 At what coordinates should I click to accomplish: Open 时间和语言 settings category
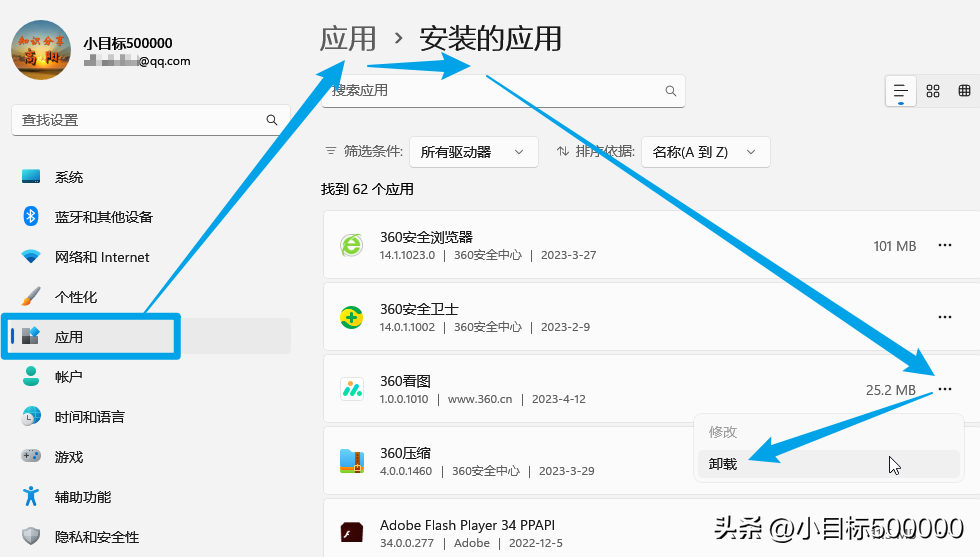(89, 417)
